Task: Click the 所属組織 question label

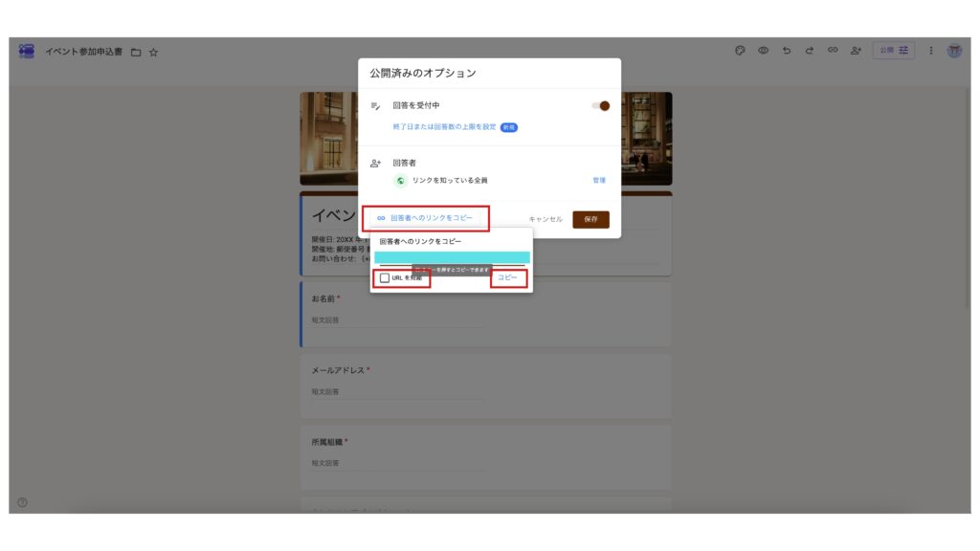Action: 327,442
